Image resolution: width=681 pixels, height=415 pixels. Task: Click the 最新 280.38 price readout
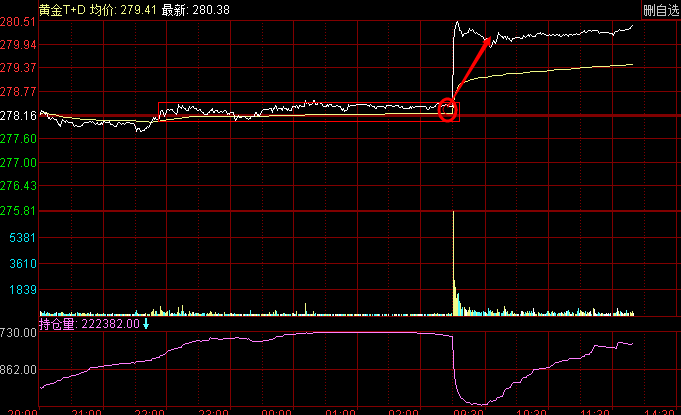[185, 10]
